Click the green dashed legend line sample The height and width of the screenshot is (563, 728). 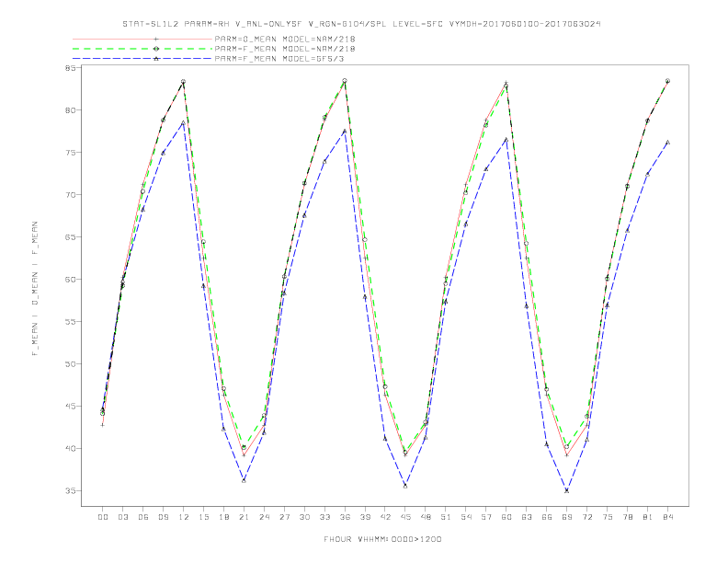pyautogui.click(x=142, y=49)
